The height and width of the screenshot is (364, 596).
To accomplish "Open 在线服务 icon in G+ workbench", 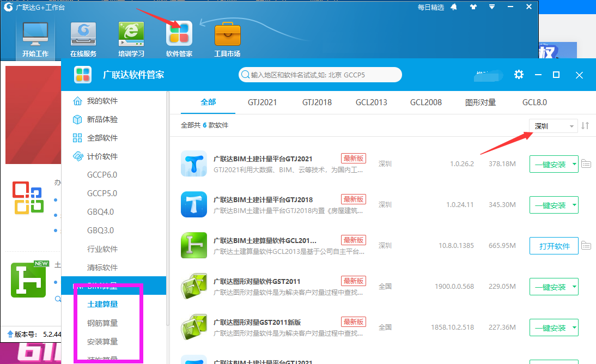I will tap(83, 39).
